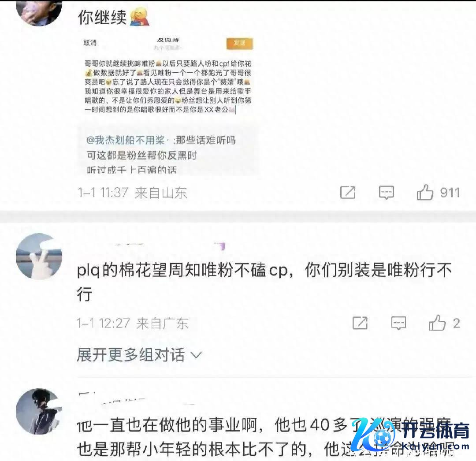Like the comment with 911 likes

pyautogui.click(x=425, y=192)
